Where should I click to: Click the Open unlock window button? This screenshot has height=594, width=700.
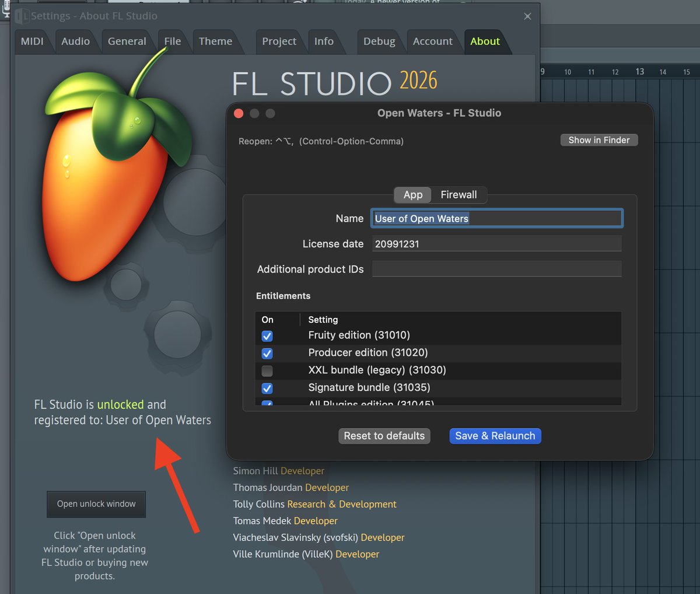96,504
